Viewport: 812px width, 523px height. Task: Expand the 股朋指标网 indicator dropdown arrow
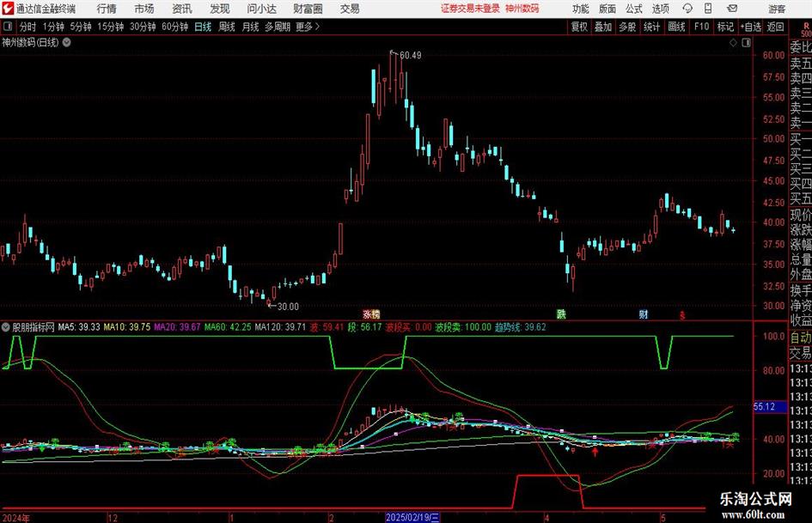coord(6,327)
